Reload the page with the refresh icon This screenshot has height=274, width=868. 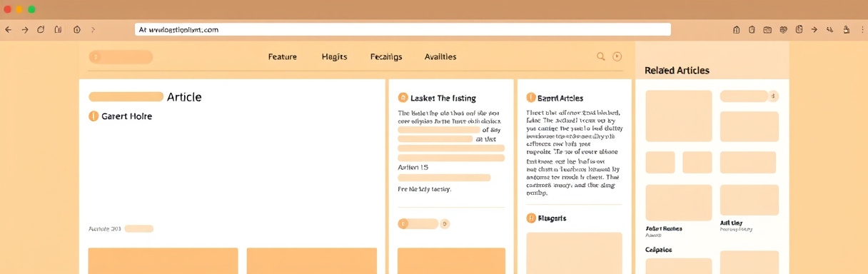(x=41, y=30)
